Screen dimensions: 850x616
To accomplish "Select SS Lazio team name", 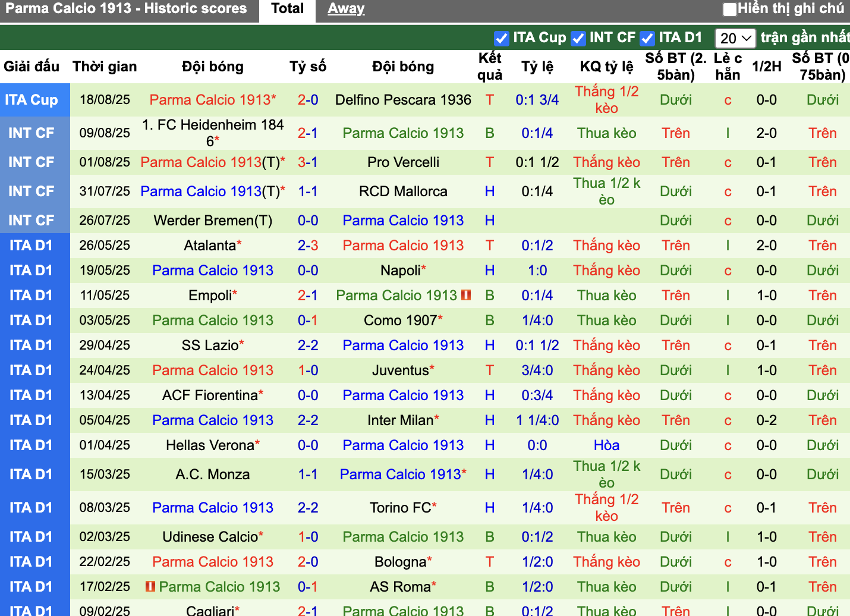I will [210, 345].
